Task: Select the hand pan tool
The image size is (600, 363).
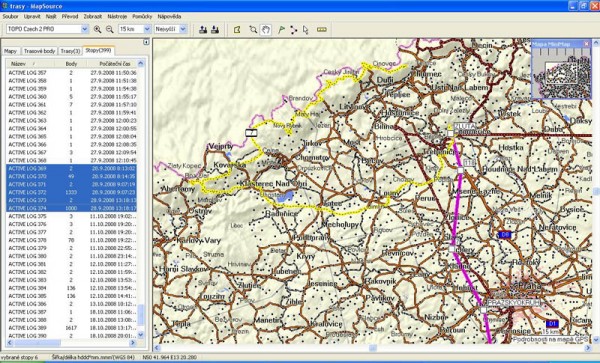Action: (266, 29)
